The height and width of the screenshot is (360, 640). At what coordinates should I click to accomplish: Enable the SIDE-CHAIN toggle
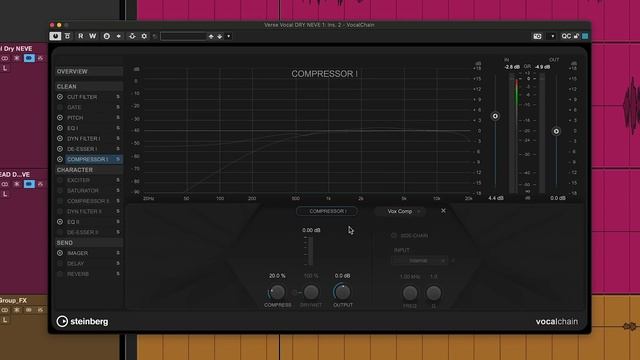click(x=394, y=236)
